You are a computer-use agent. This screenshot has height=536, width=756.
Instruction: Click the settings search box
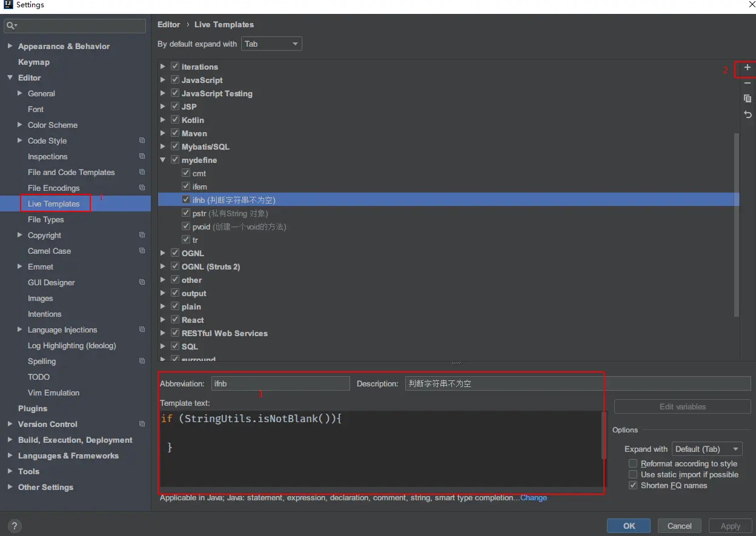point(75,26)
